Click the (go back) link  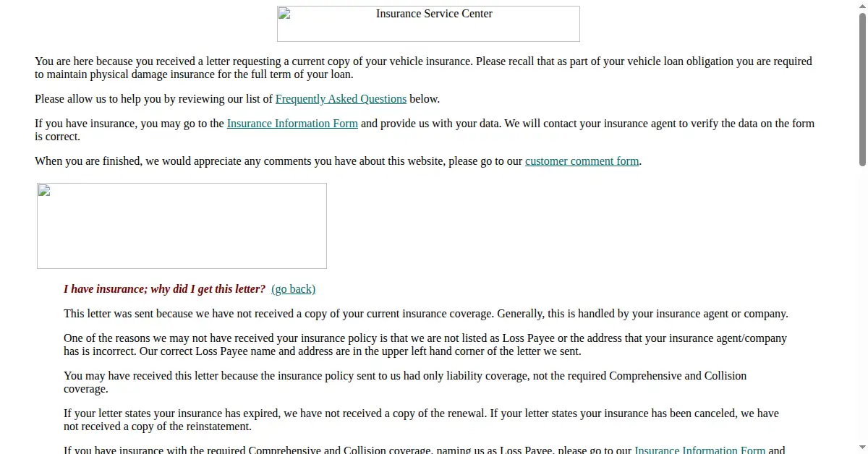[293, 289]
